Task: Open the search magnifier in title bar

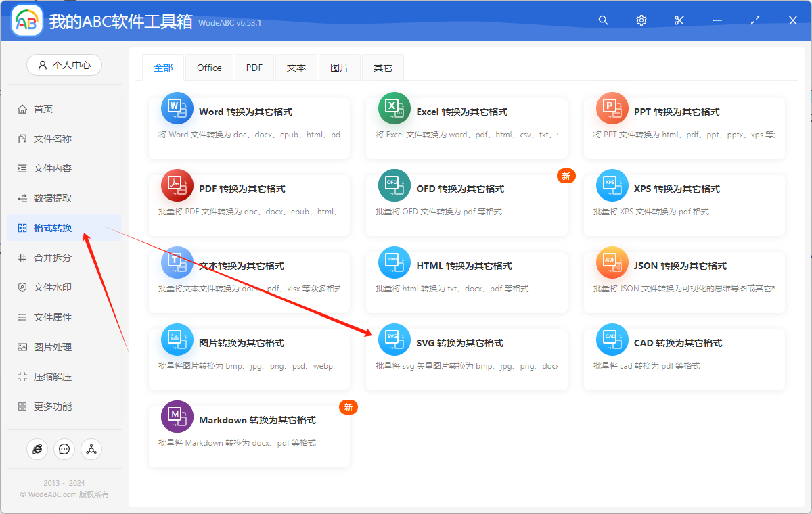Action: tap(604, 20)
